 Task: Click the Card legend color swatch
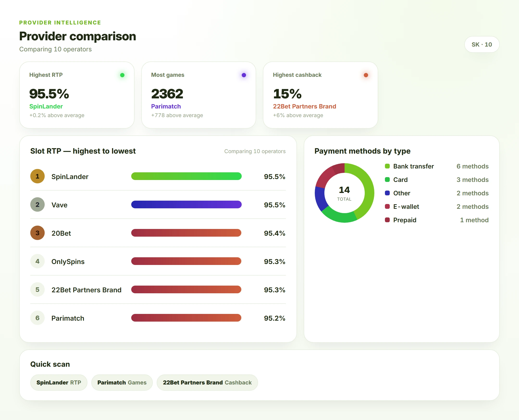tap(387, 180)
